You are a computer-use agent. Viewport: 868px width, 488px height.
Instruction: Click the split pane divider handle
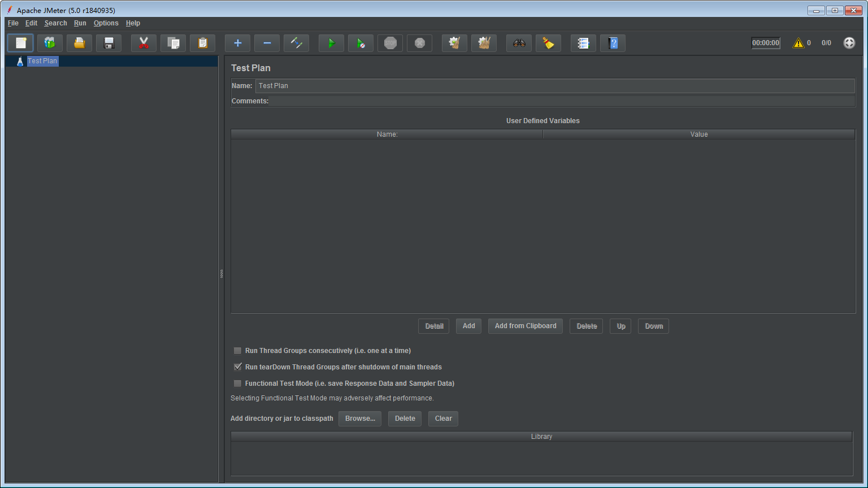pyautogui.click(x=222, y=274)
